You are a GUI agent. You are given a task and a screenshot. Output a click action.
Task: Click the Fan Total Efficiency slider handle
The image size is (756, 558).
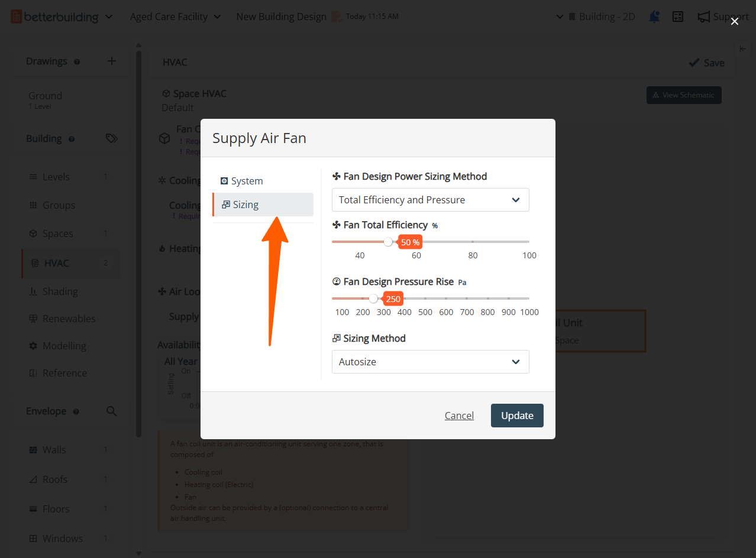click(388, 242)
